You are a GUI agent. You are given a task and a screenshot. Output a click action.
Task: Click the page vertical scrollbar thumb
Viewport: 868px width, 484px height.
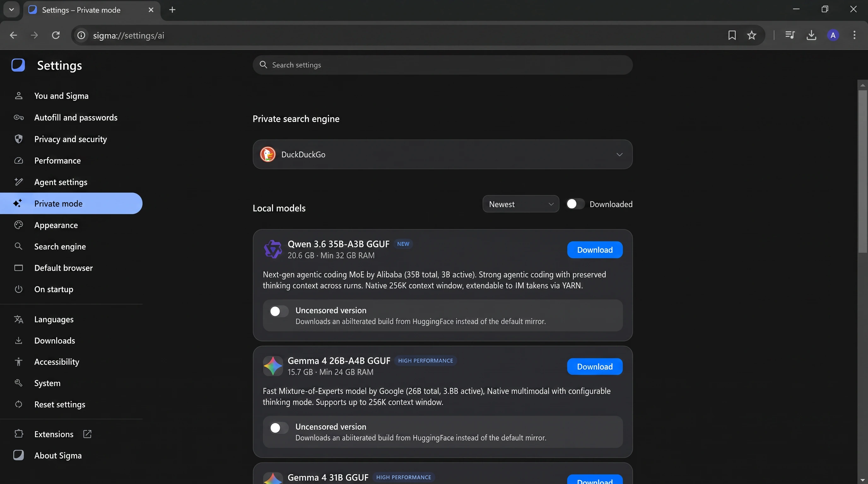pos(863,171)
